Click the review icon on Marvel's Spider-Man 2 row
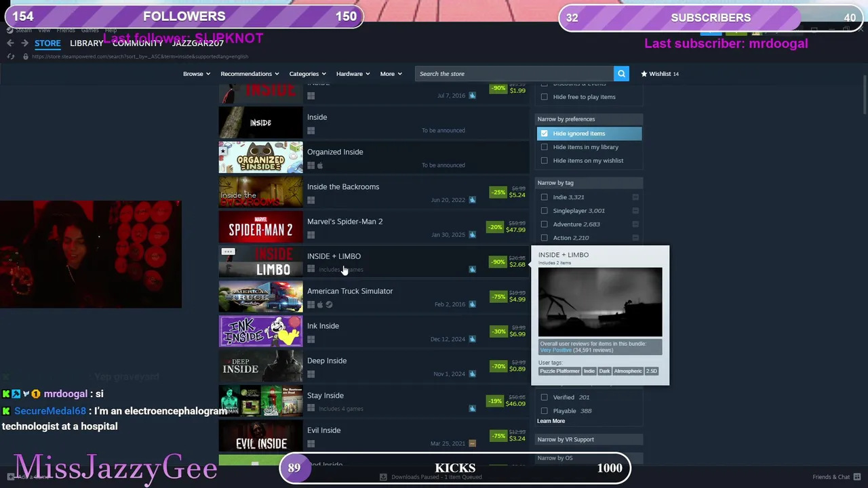This screenshot has width=868, height=488. [472, 235]
